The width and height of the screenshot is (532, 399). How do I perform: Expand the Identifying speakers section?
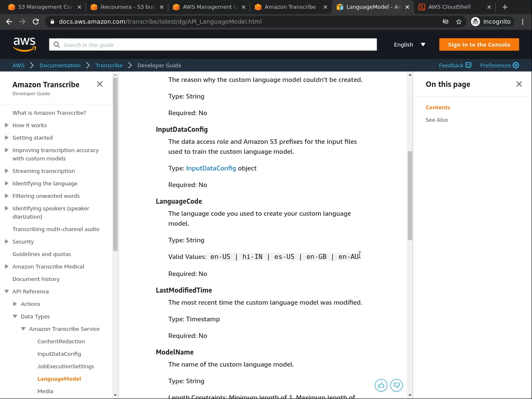(7, 208)
